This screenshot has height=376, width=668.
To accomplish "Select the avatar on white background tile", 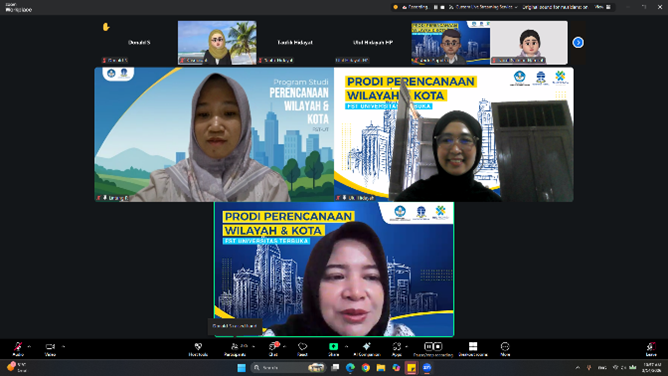I will (529, 43).
